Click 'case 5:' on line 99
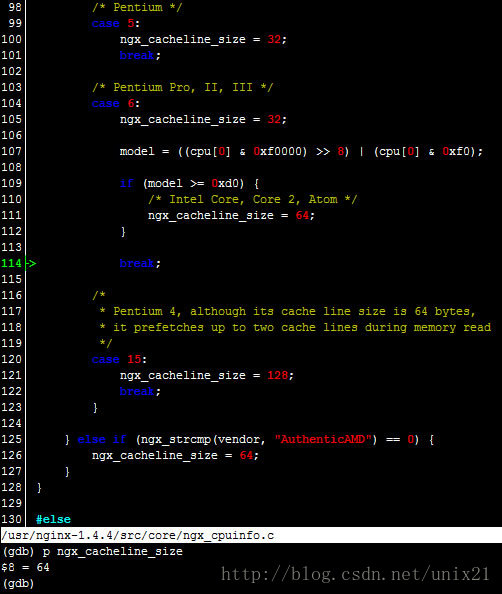The width and height of the screenshot is (502, 594). [116, 23]
